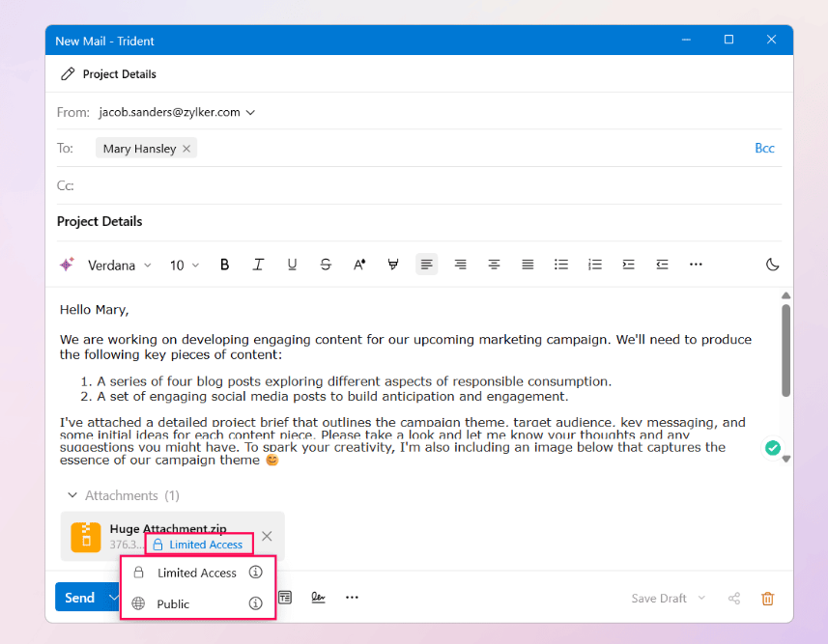Justify the paragraph text
828x644 pixels.
pyautogui.click(x=528, y=265)
